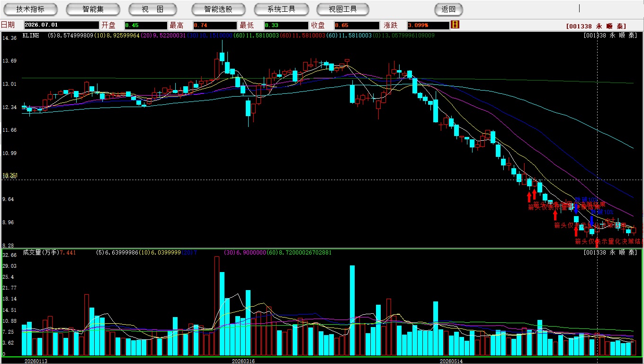Click the red [001338 永顺泰] header label

[x=596, y=27]
